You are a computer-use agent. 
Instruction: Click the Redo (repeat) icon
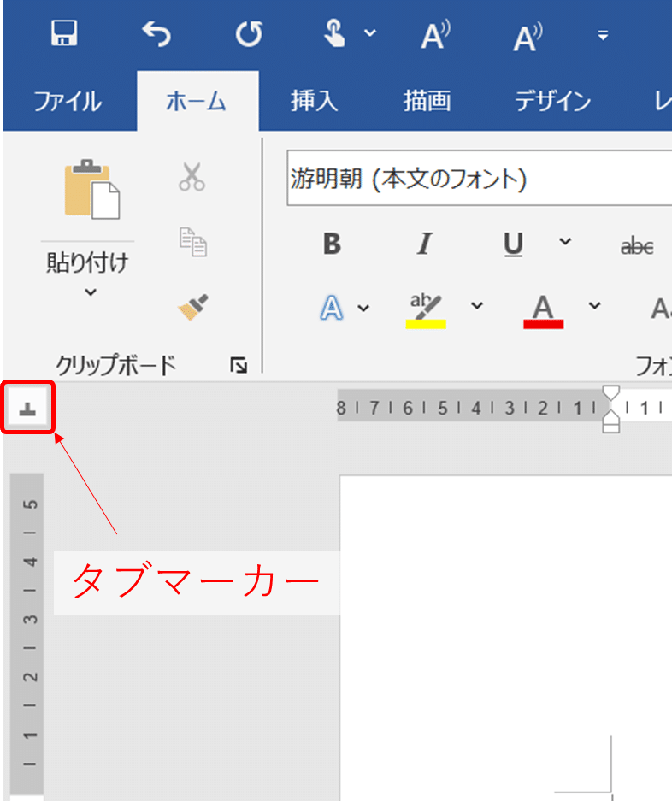pos(248,34)
